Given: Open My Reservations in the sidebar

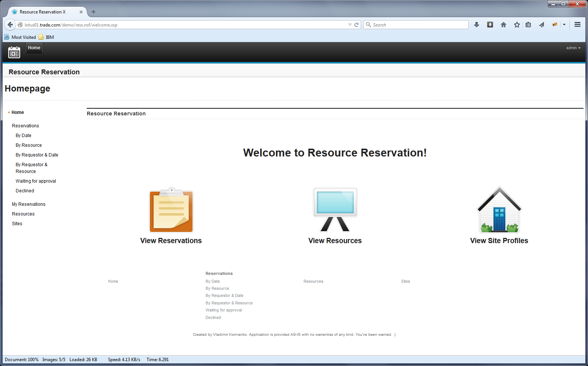Looking at the screenshot, I should (x=28, y=204).
